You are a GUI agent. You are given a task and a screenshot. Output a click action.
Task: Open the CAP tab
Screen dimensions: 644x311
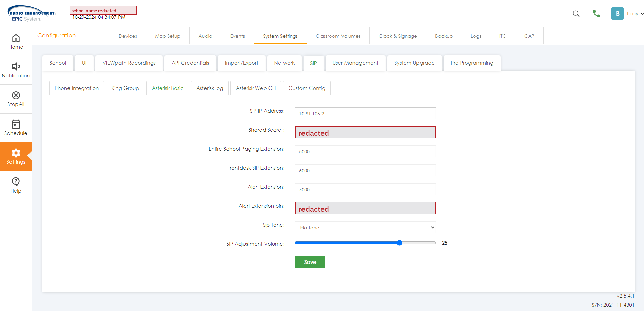click(x=529, y=36)
